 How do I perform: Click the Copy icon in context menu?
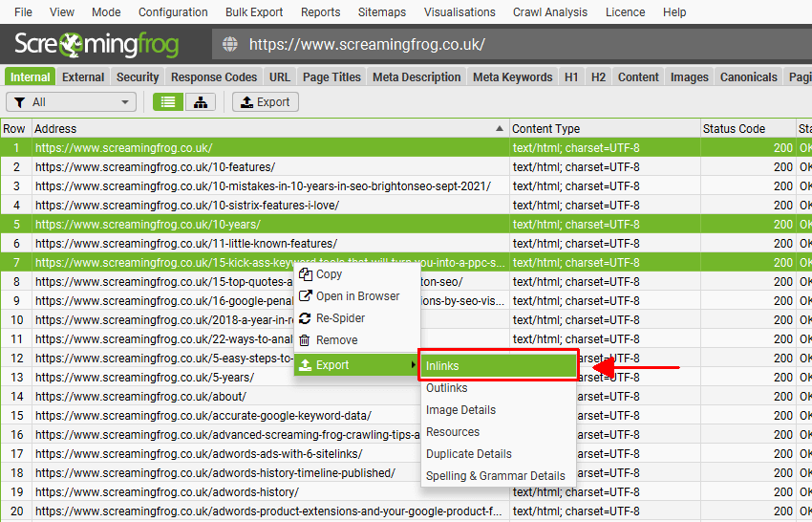(306, 274)
